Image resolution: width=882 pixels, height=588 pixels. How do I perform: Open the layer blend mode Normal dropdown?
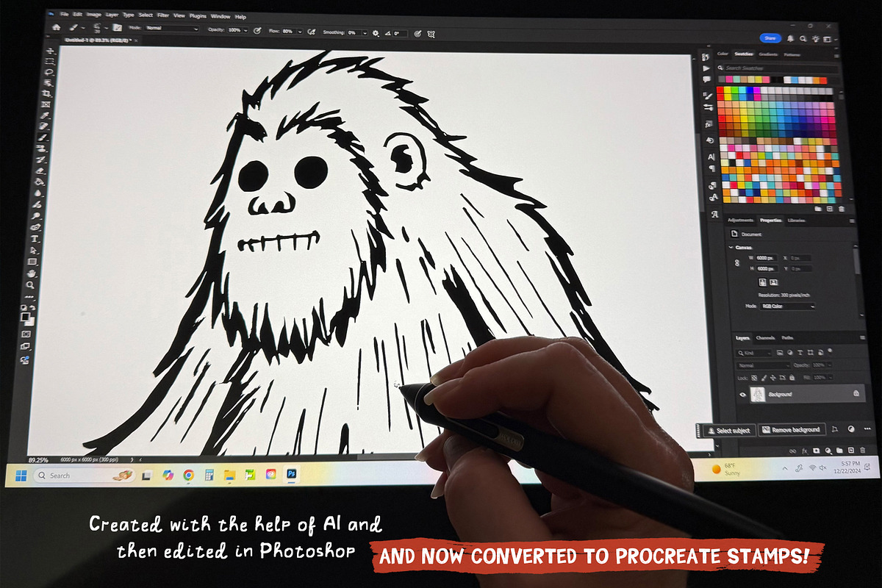763,365
